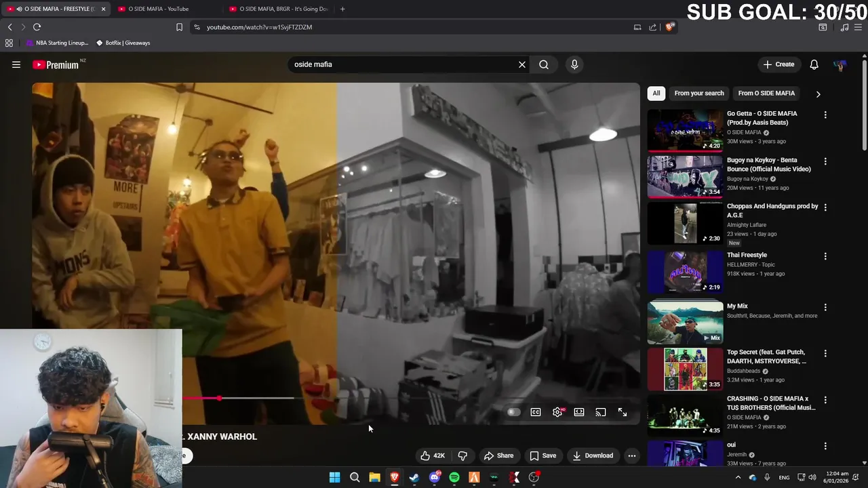This screenshot has height=488, width=868.
Task: Save the video to a playlist
Action: pyautogui.click(x=542, y=455)
